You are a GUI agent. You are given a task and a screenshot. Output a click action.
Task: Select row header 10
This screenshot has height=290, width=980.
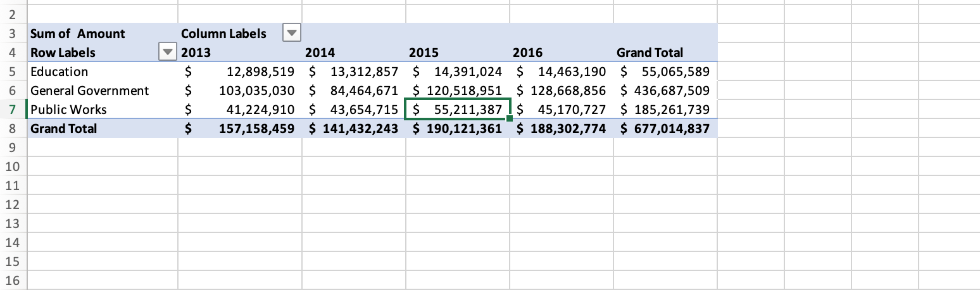[13, 167]
